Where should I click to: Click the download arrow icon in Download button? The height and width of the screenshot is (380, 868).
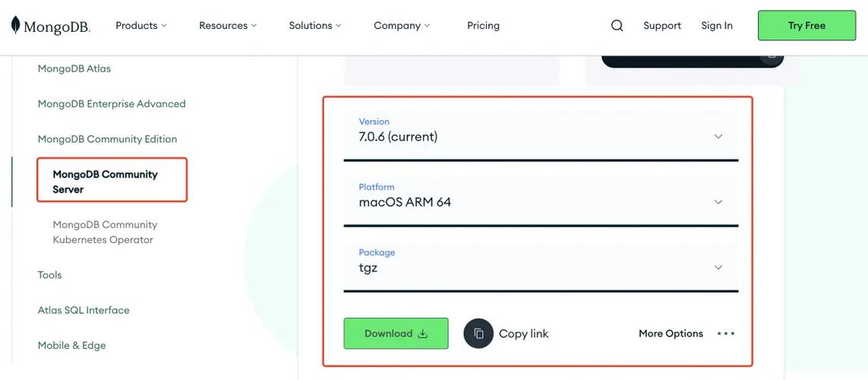click(422, 334)
